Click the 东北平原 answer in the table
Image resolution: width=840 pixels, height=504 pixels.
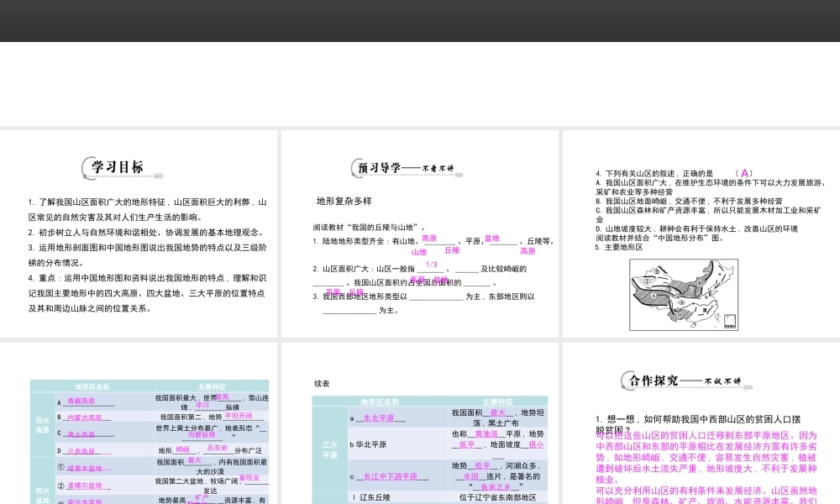[384, 417]
